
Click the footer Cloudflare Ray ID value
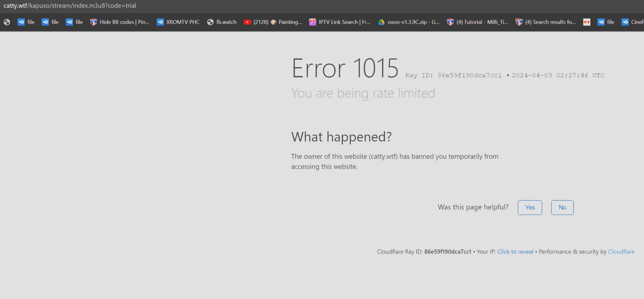click(x=448, y=252)
